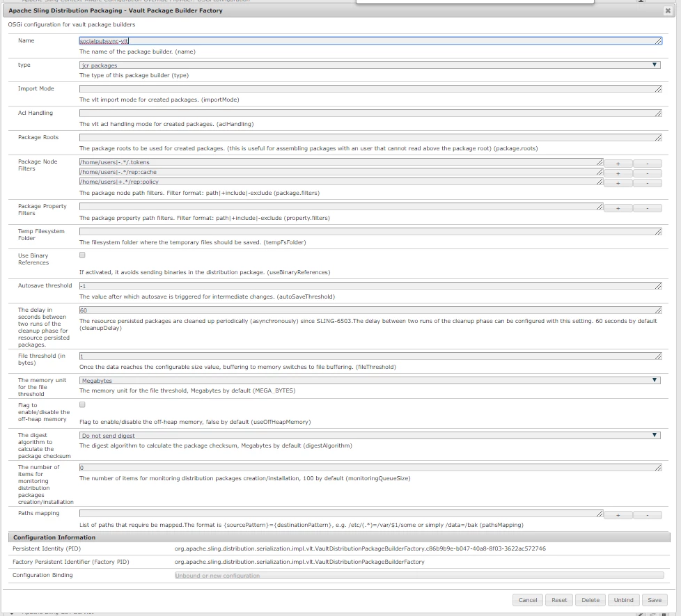The height and width of the screenshot is (616, 681).
Task: Click the Factory PID value text
Action: tap(299, 562)
